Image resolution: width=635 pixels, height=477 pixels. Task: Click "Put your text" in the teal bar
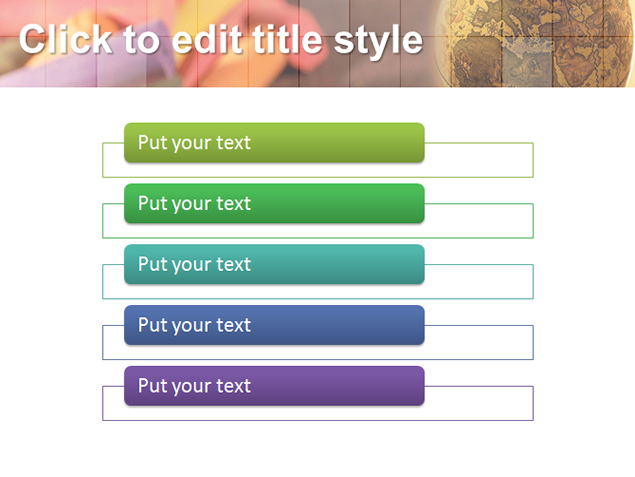194,264
